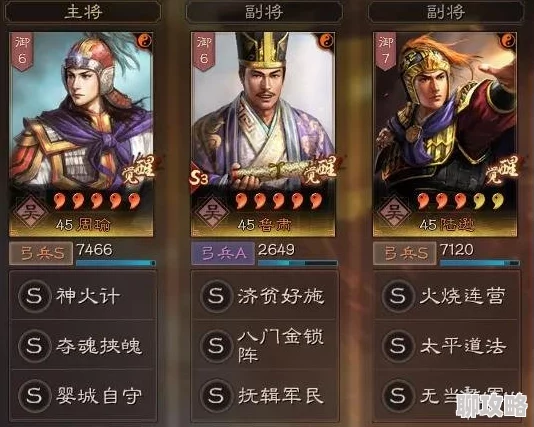Click troop bar next to 2649
This screenshot has height=427, width=534.
pyautogui.click(x=298, y=263)
